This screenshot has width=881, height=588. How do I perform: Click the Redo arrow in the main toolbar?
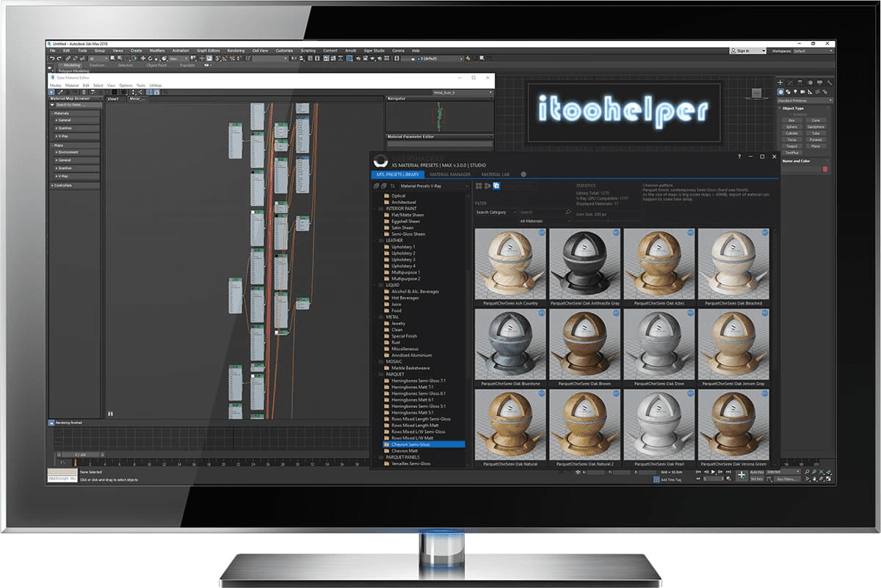tap(59, 58)
